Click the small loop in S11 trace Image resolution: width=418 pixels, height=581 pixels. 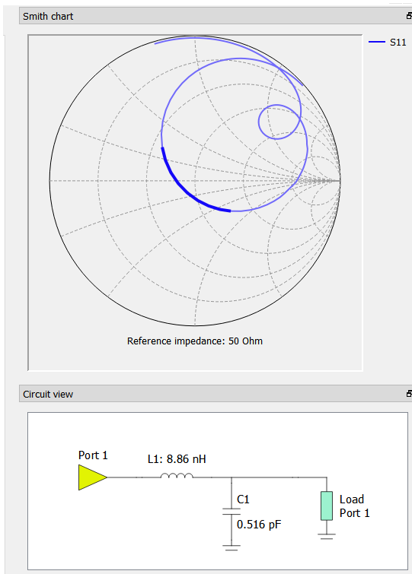[x=279, y=122]
